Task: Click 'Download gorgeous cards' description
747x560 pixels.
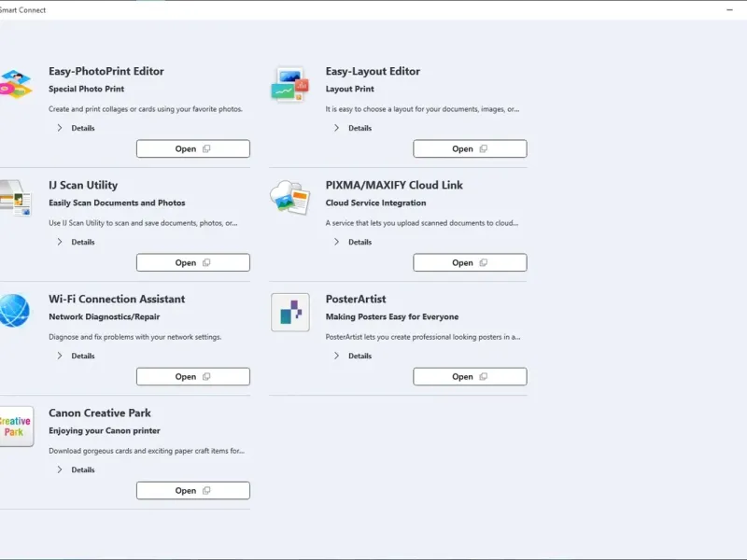Action: (147, 451)
